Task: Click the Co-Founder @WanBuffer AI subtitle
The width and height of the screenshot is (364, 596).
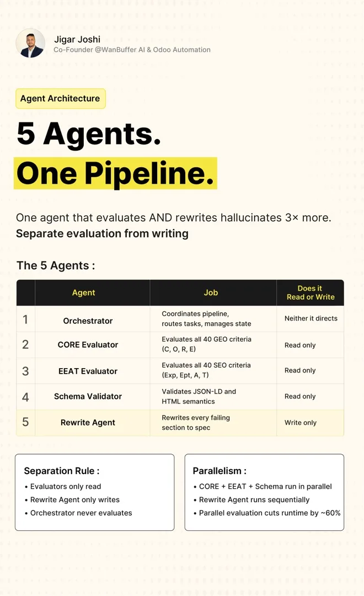Action: (x=132, y=50)
